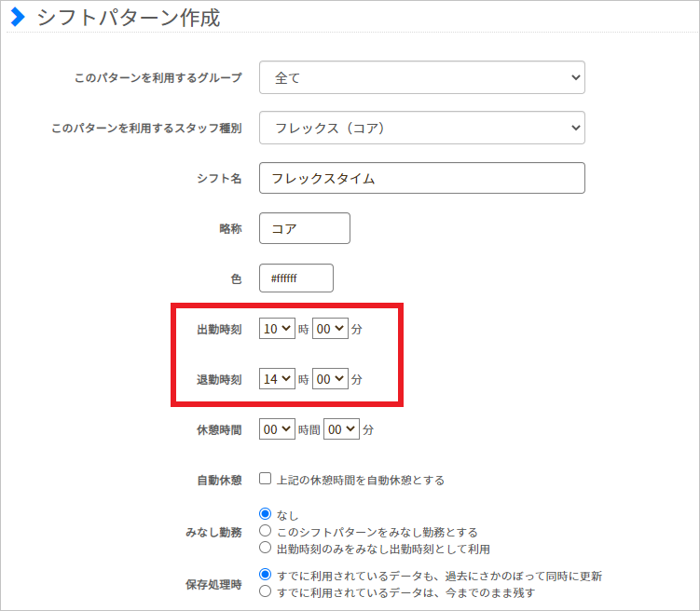Select このシフトパターンをみなし勤務とする radio option

tap(266, 531)
